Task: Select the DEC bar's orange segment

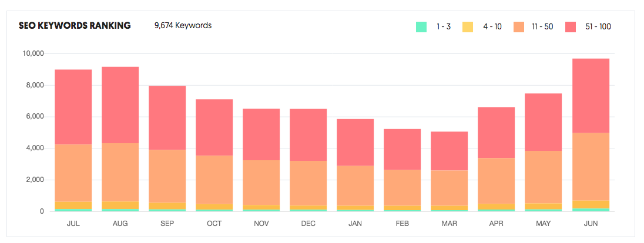Action: click(308, 183)
